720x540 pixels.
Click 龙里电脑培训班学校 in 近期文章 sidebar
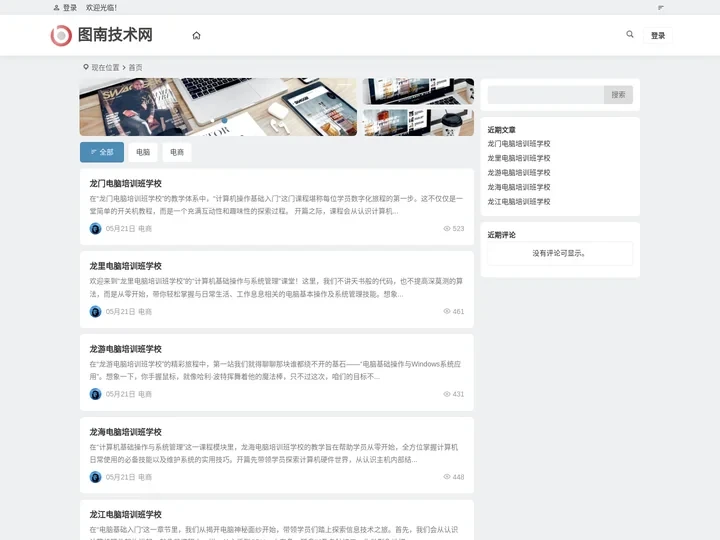pos(519,158)
